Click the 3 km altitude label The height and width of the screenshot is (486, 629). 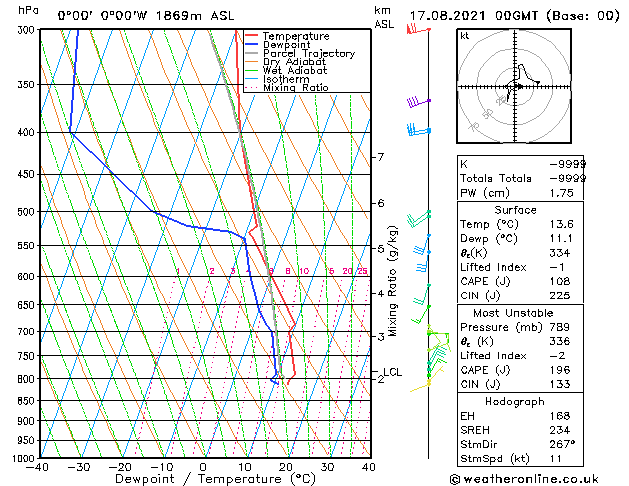click(381, 336)
